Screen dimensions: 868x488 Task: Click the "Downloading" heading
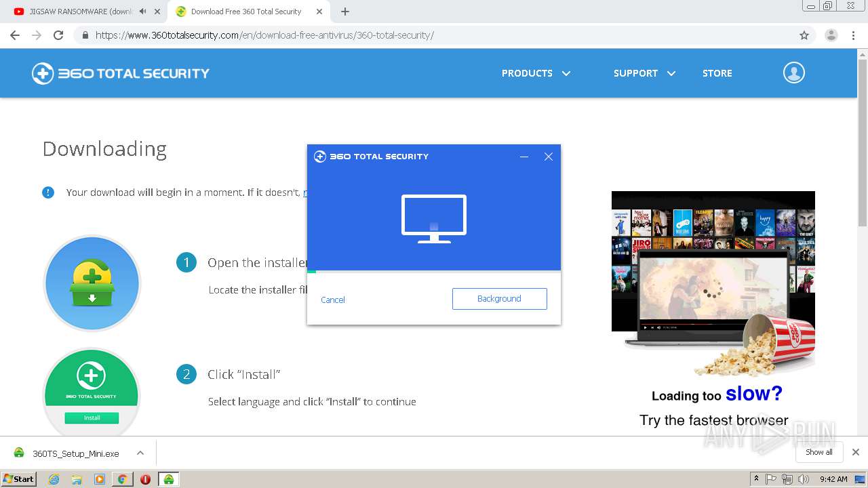pyautogui.click(x=104, y=149)
